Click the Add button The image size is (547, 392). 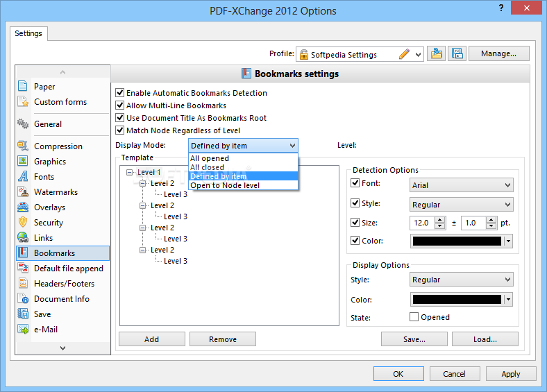click(x=152, y=339)
